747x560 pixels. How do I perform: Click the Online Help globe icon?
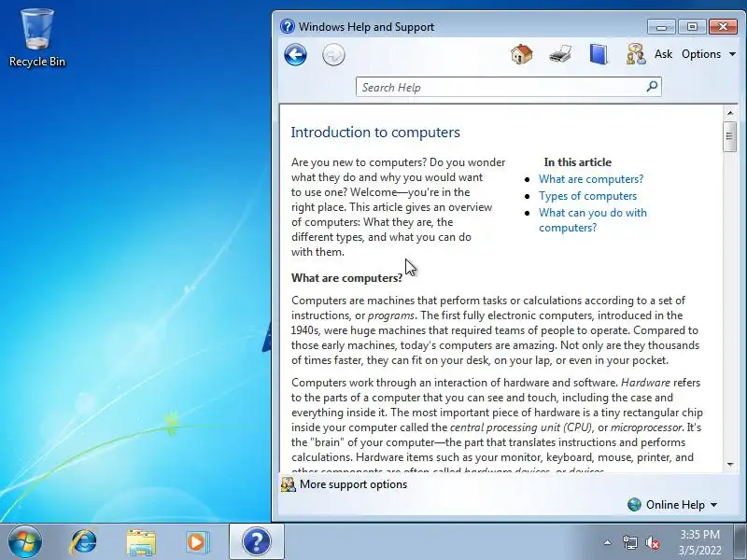pyautogui.click(x=634, y=505)
